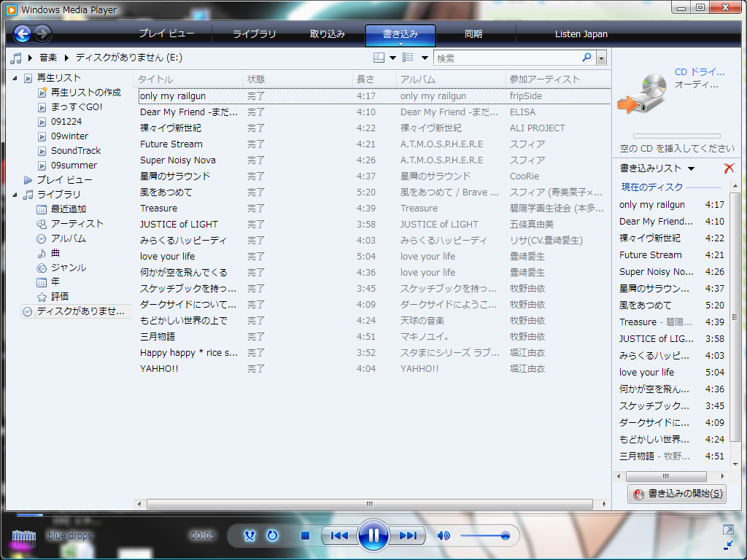Open the Listen Japan tab

[581, 34]
